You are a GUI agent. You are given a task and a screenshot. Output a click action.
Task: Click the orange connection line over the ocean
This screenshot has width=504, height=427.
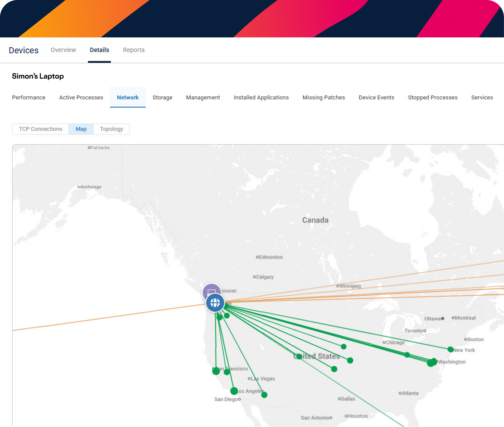click(109, 317)
